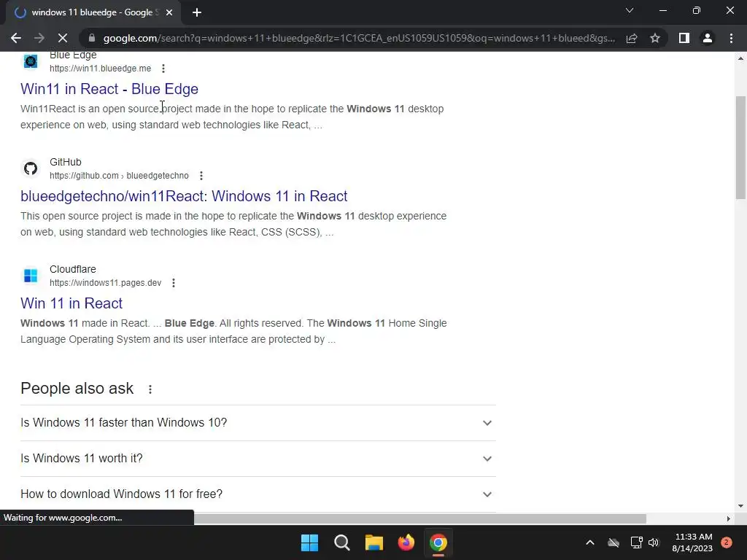Click the GitHub favicon in results
The height and width of the screenshot is (560, 747).
pos(31,168)
